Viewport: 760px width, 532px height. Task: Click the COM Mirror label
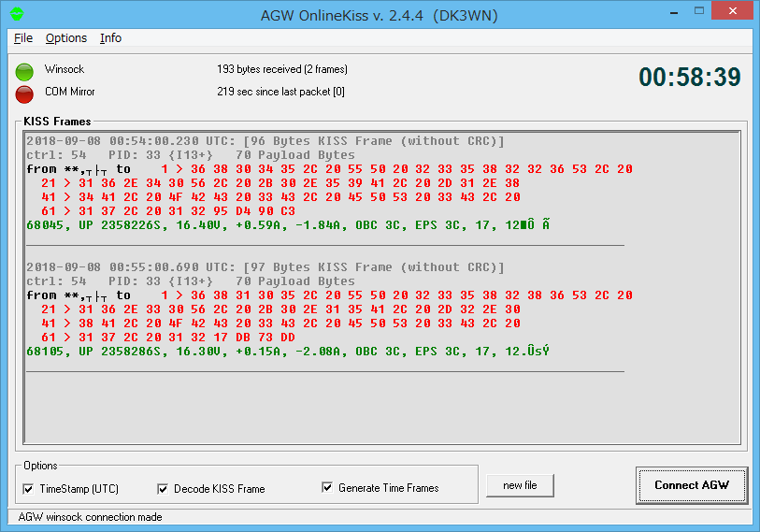(70, 92)
